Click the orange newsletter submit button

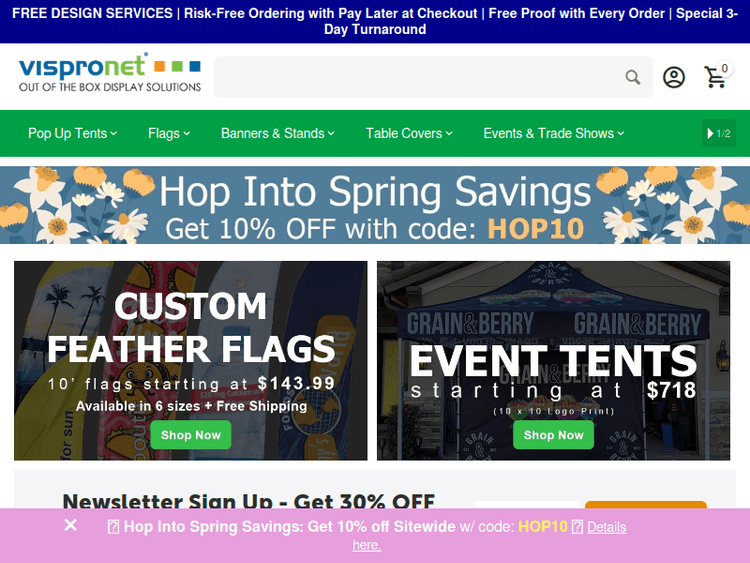pos(646,505)
